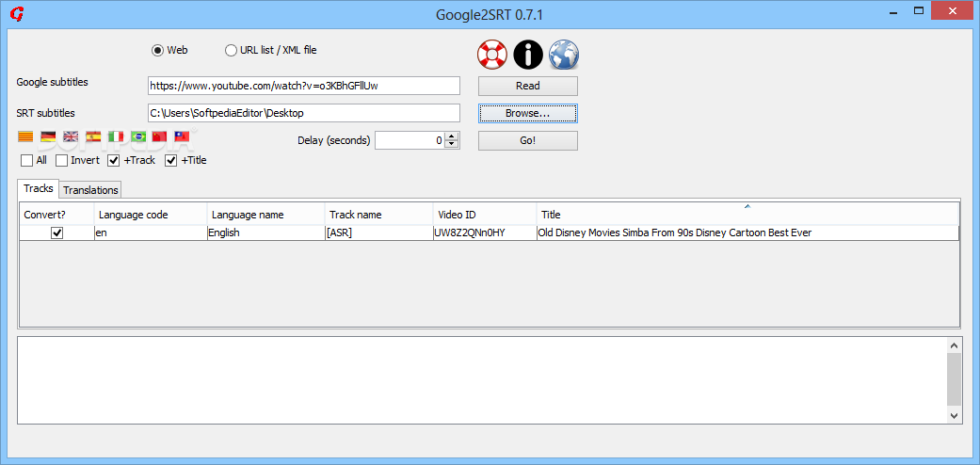
Task: Open the website globe icon
Action: pos(564,55)
